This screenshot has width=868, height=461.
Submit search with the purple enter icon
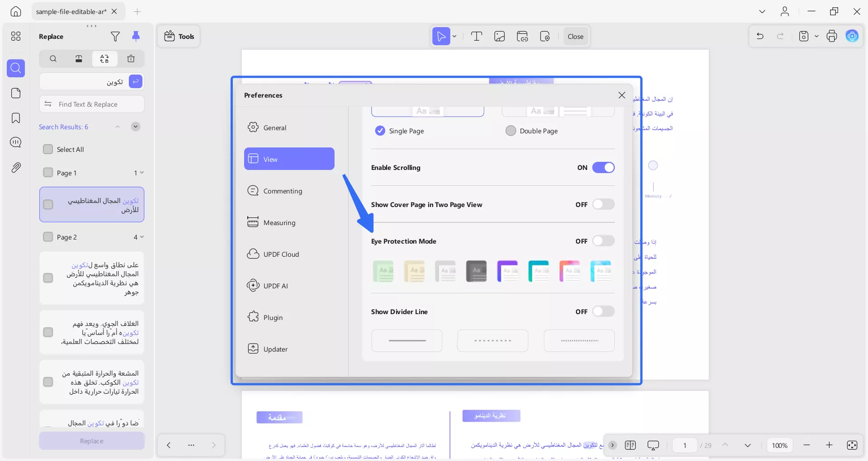click(136, 81)
